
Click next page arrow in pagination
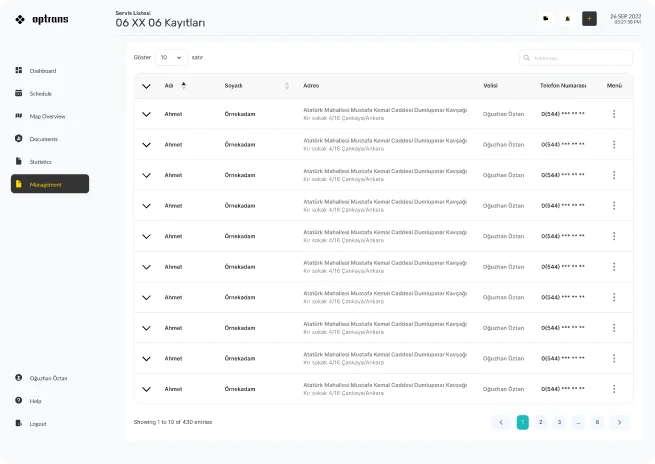pos(619,422)
